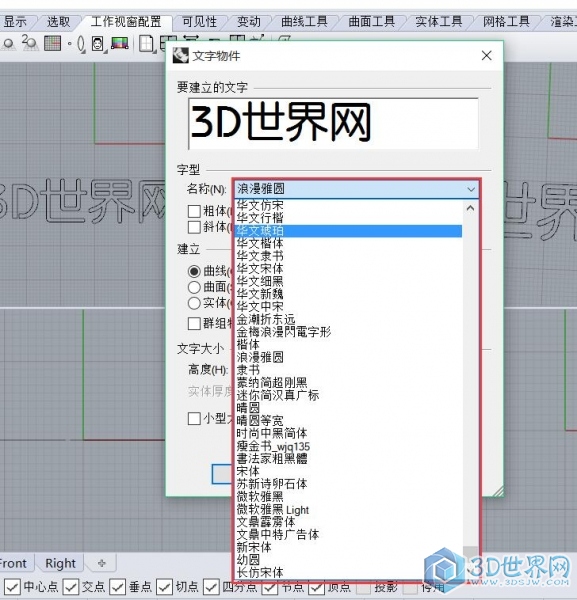577x600 pixels.
Task: Open the 曲面工具 toolbar tab
Action: (372, 22)
